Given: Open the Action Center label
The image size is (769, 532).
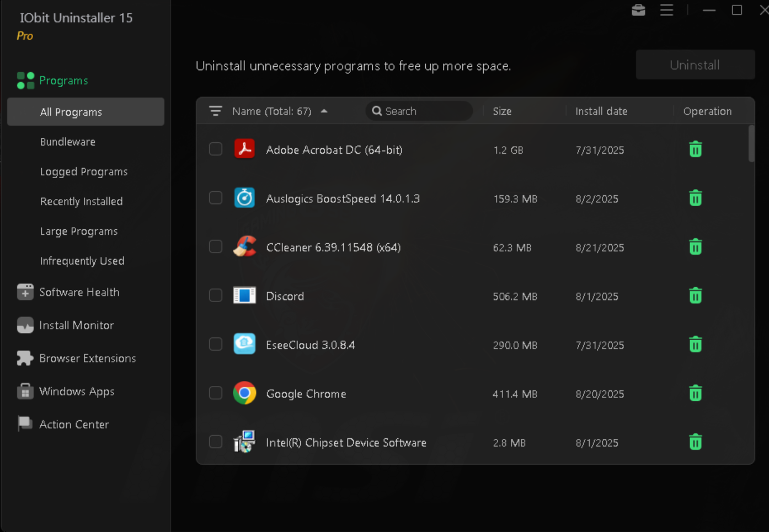Looking at the screenshot, I should [74, 424].
